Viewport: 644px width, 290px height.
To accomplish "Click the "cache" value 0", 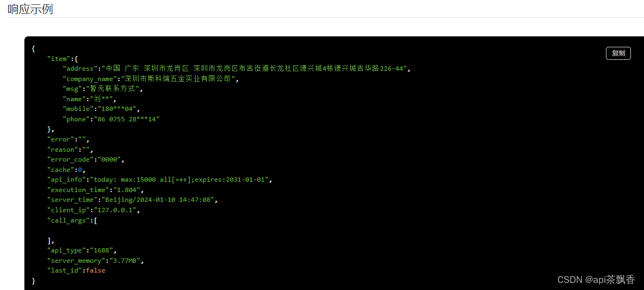I will [80, 170].
